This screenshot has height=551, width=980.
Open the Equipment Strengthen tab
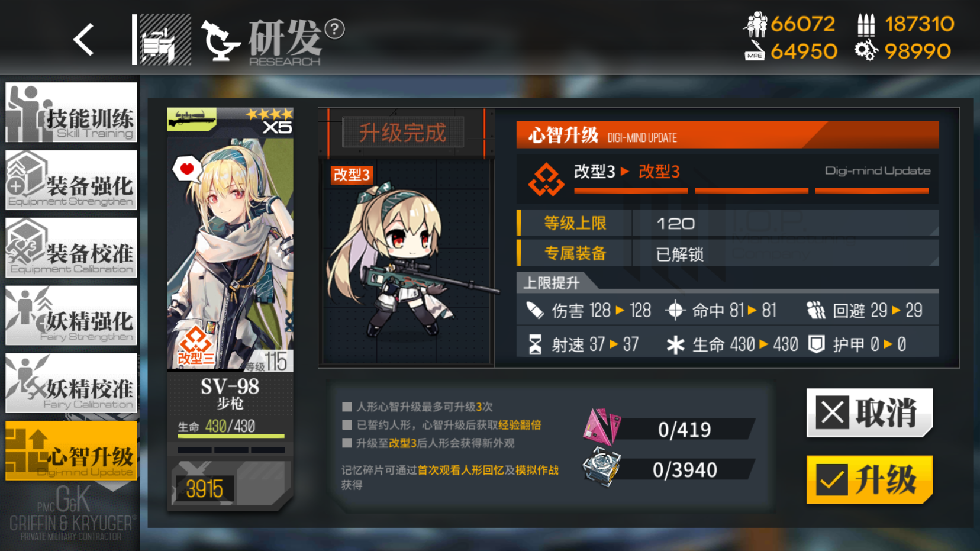pos(71,180)
